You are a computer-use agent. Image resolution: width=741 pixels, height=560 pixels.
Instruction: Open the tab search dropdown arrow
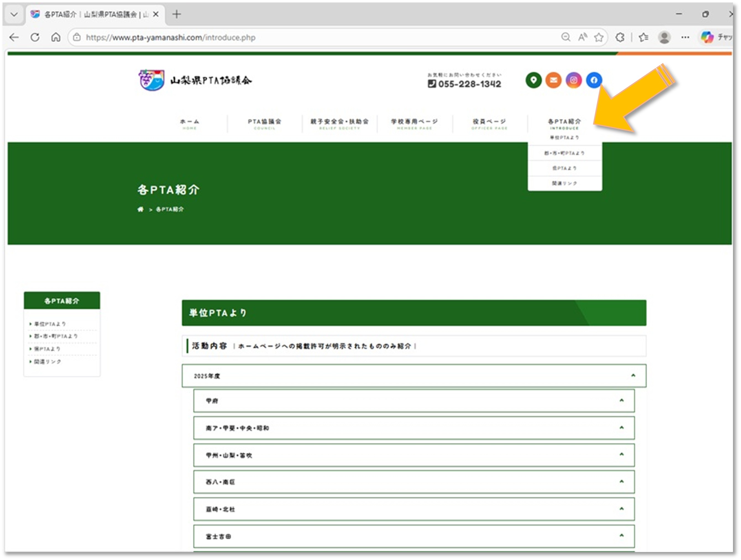14,14
